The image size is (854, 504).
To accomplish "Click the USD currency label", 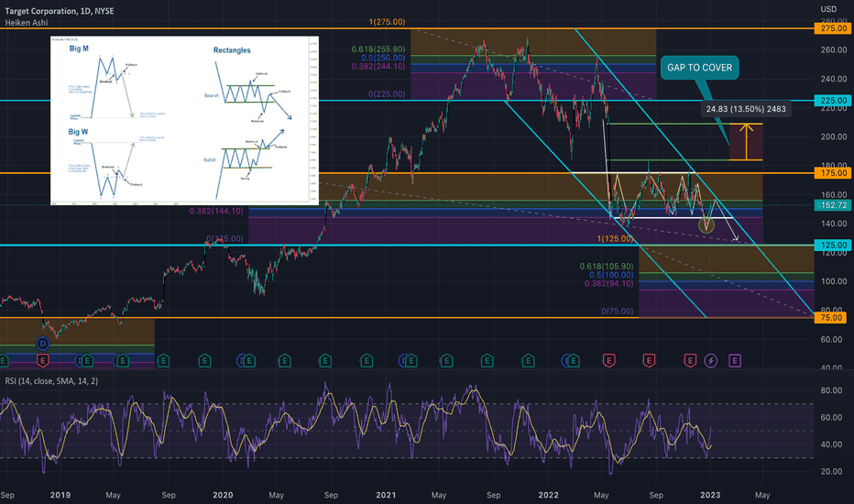I will pyautogui.click(x=828, y=9).
